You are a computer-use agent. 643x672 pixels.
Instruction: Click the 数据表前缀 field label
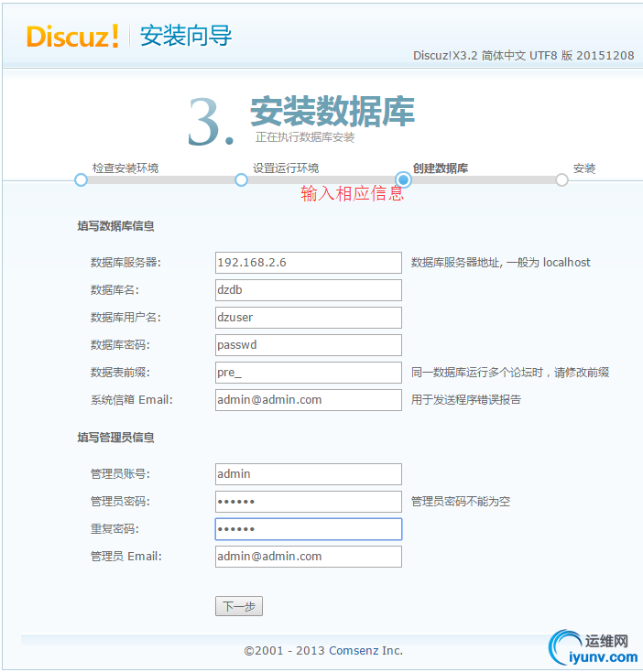pos(120,372)
